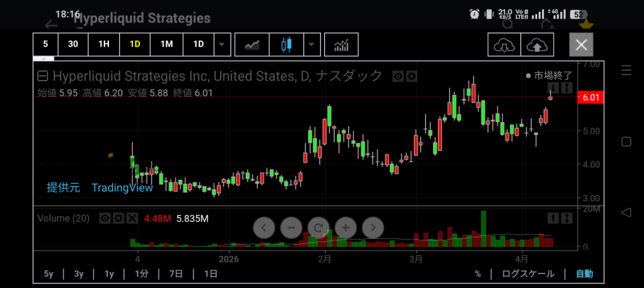
Task: Enable the ログスケール log scale option
Action: [528, 274]
